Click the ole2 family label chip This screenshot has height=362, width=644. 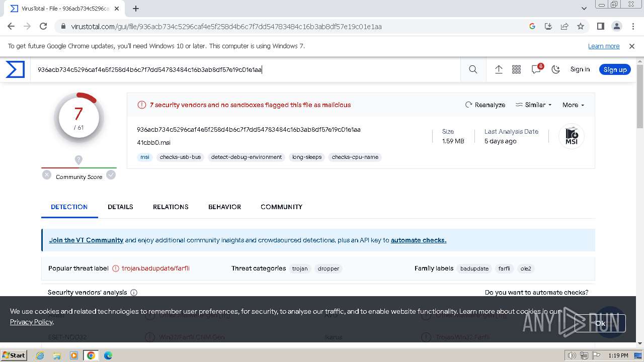[526, 268]
